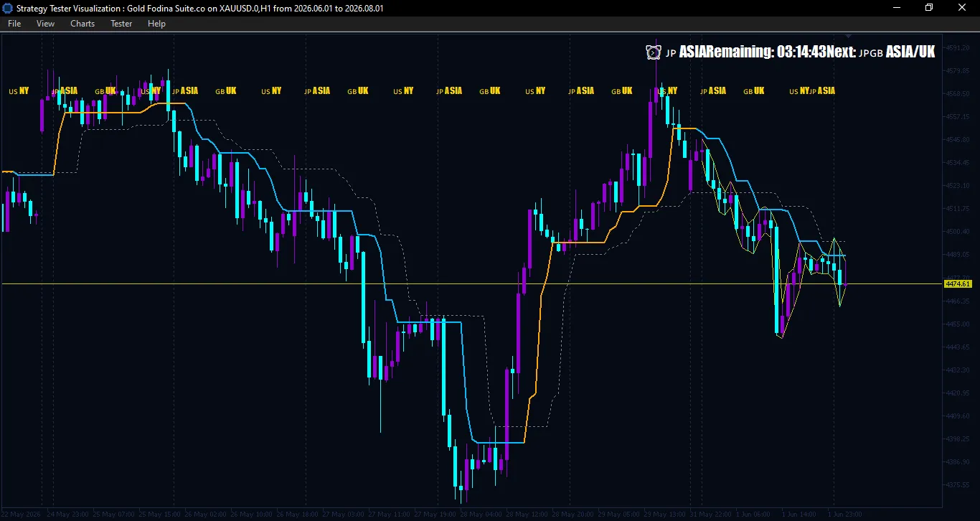Minimize the Strategy Tester window
Viewport: 980px width, 521px height.
point(896,7)
